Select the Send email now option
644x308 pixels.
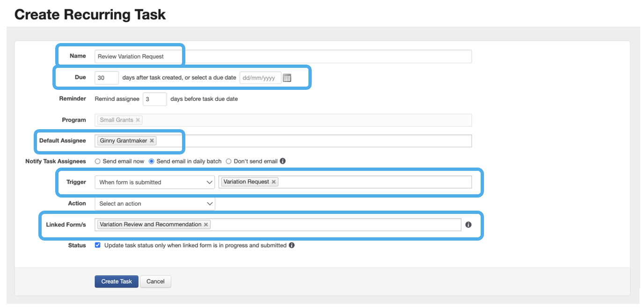click(x=98, y=161)
